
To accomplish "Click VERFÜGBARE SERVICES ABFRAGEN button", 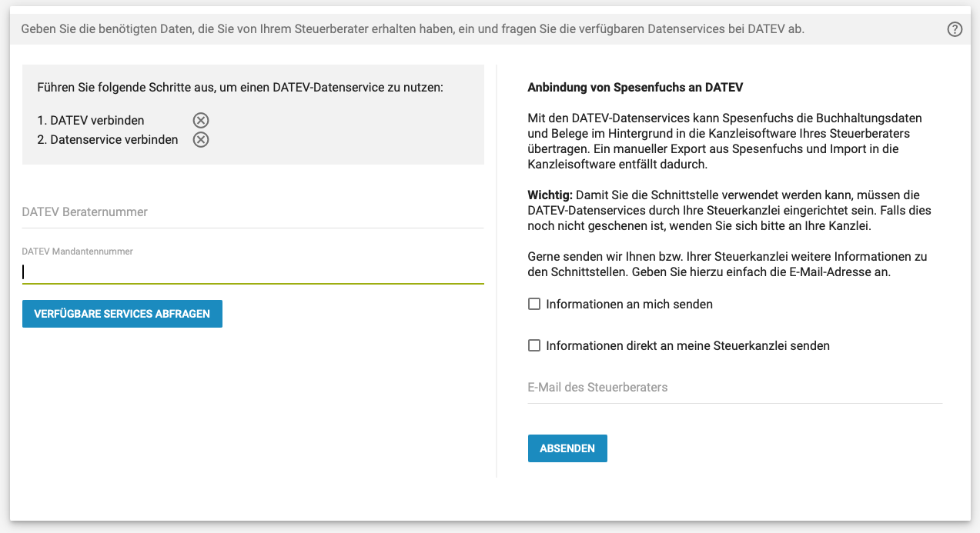I will [x=122, y=314].
